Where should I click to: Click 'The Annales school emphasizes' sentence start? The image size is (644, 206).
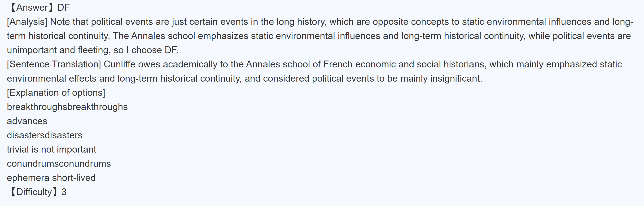180,36
